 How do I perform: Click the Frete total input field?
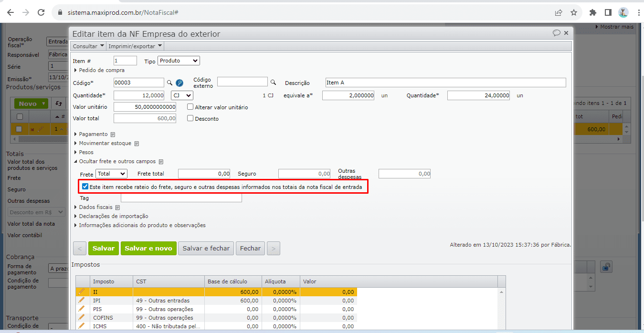[204, 174]
